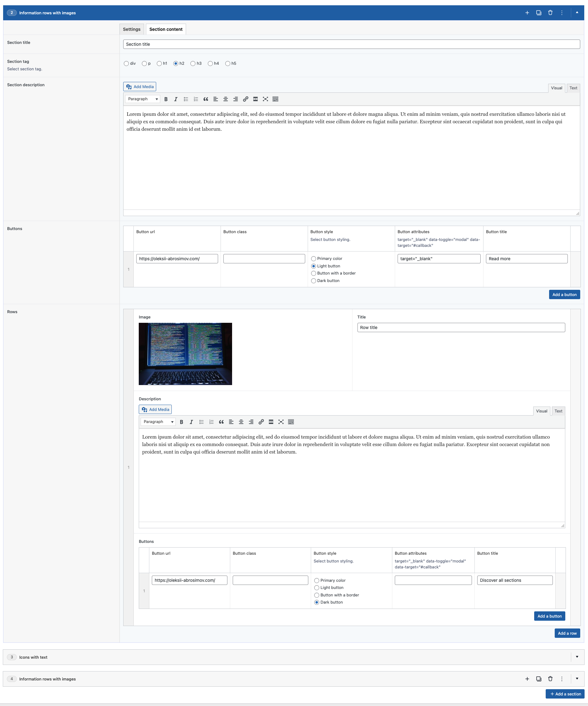This screenshot has height=706, width=588.
Task: Delete the Information rows with images section
Action: point(550,12)
